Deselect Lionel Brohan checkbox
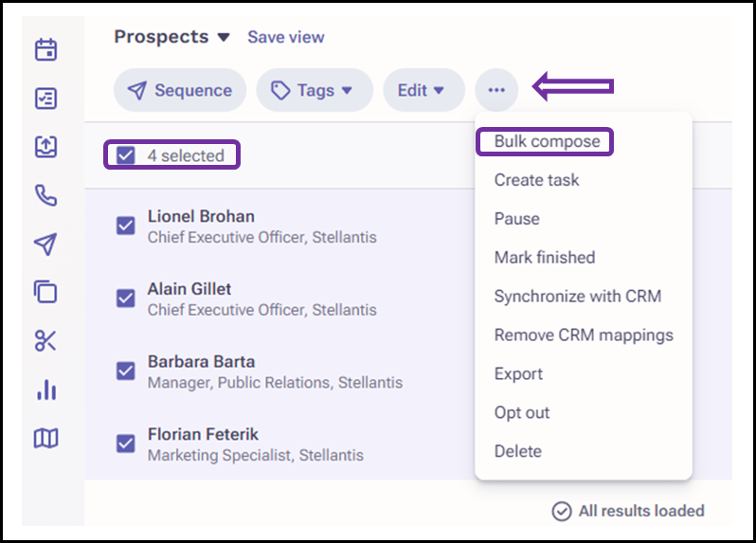Viewport: 756px width, 543px height. (x=126, y=226)
